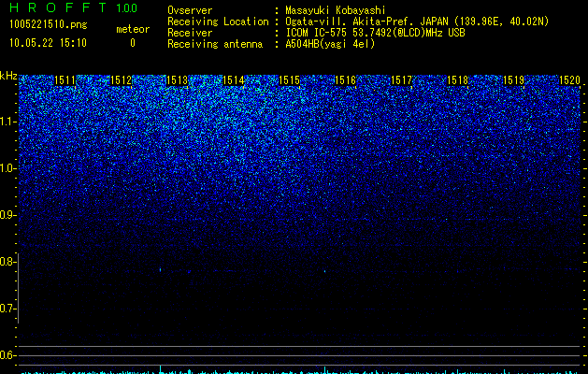Click the 'Receiver' label
This screenshot has height=374, width=588.
click(190, 33)
